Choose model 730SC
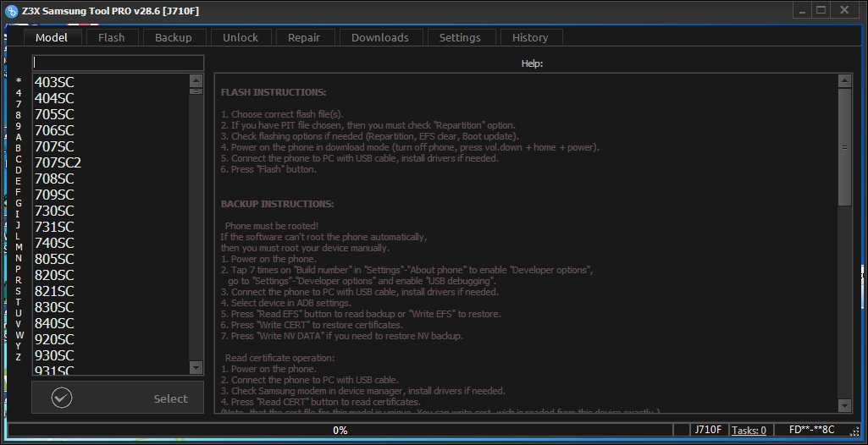The width and height of the screenshot is (868, 445). 110,211
